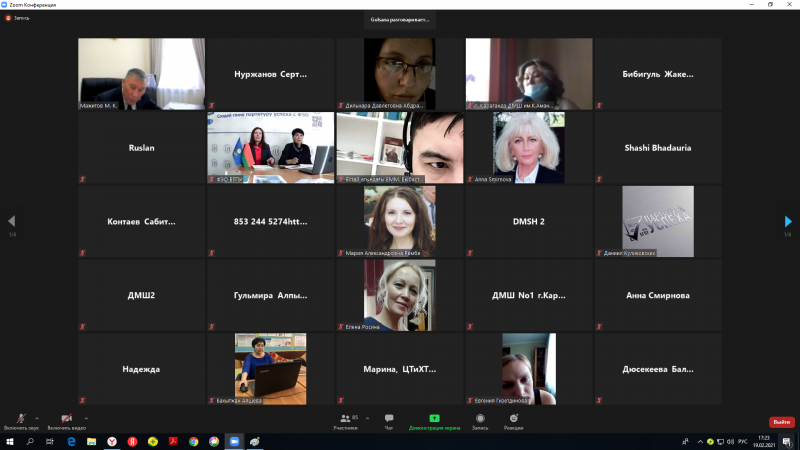Click the DMSH 2 participant tile
The image size is (800, 450).
529,221
